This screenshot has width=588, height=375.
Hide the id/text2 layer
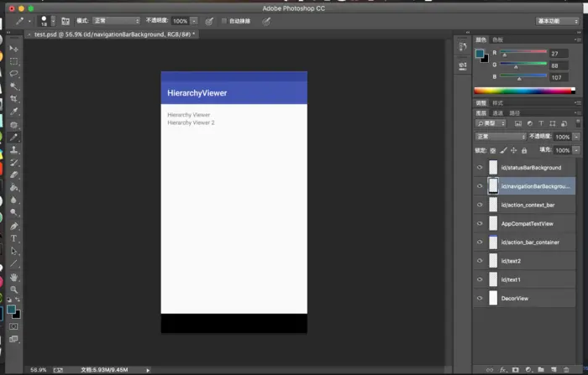tap(480, 261)
